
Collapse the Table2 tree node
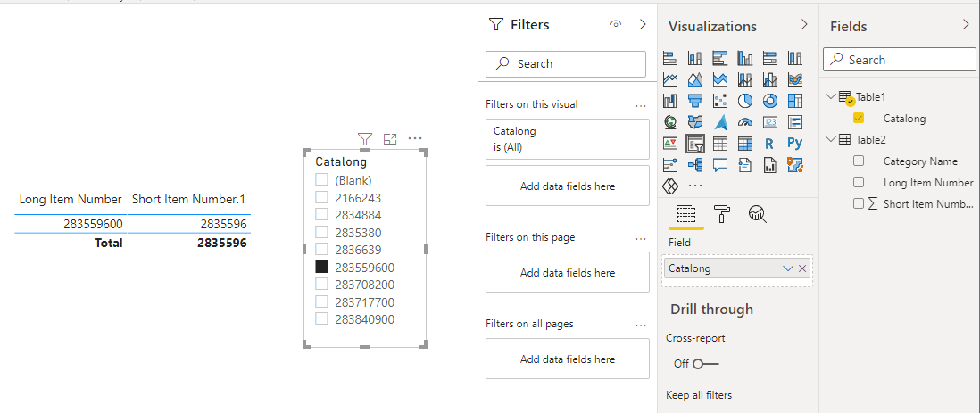point(831,139)
